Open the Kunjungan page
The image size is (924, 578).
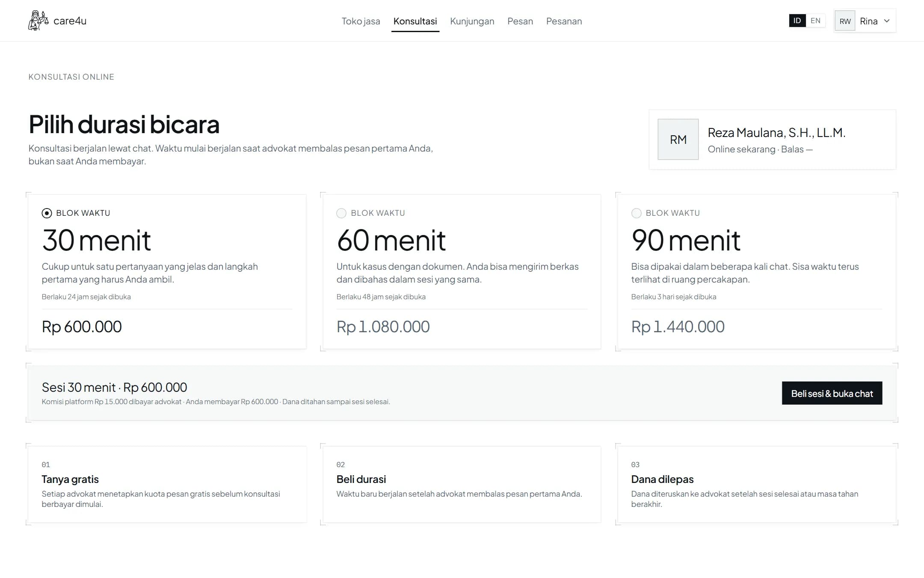(472, 21)
